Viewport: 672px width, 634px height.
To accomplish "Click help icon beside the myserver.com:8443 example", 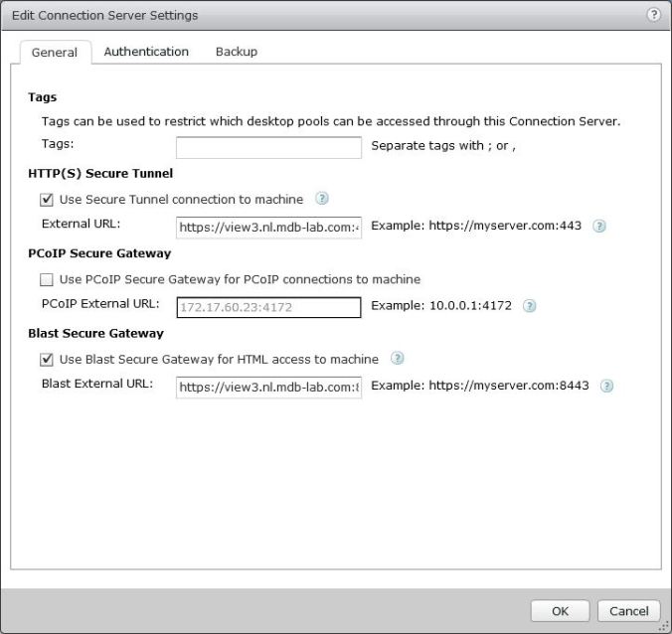I will tap(605, 386).
